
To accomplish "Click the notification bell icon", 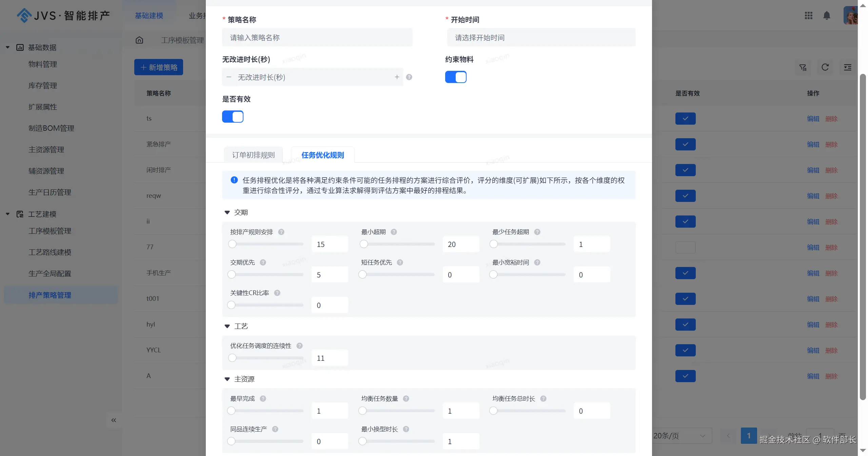I will 827,16.
